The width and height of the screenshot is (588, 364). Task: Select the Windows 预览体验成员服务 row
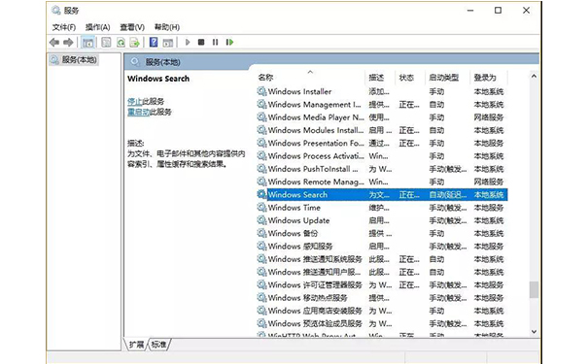click(382, 323)
